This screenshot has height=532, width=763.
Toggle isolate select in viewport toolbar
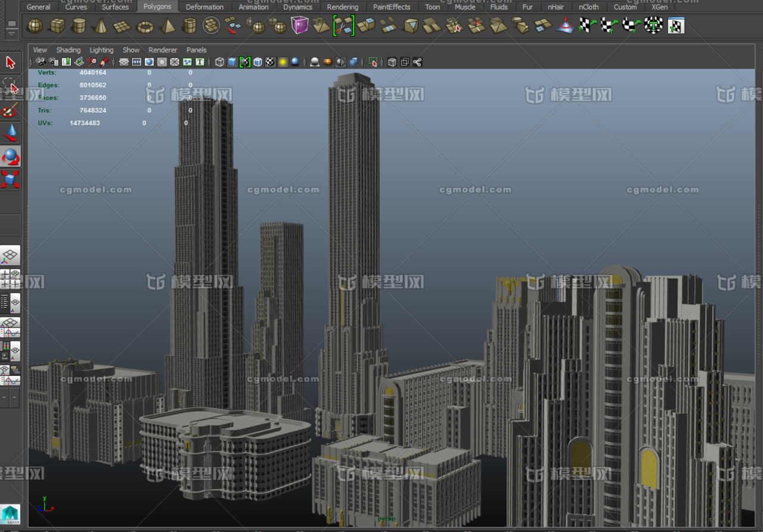click(x=373, y=62)
